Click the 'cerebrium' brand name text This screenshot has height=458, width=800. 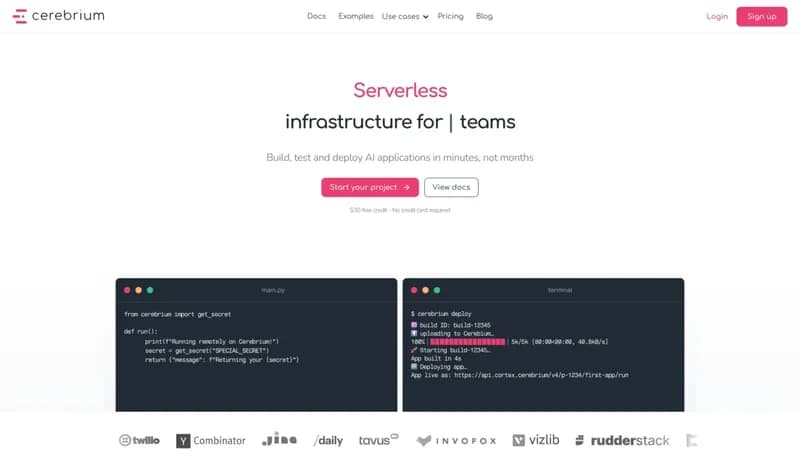(x=68, y=16)
